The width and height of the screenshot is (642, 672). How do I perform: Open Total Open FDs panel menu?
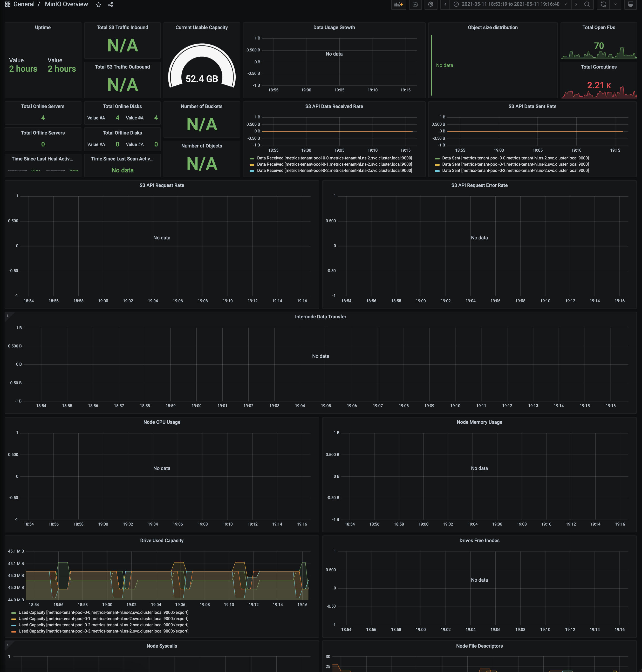pyautogui.click(x=599, y=28)
